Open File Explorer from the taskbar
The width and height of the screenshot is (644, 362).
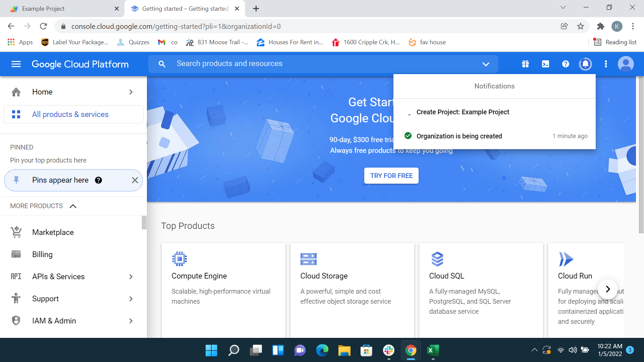(344, 351)
